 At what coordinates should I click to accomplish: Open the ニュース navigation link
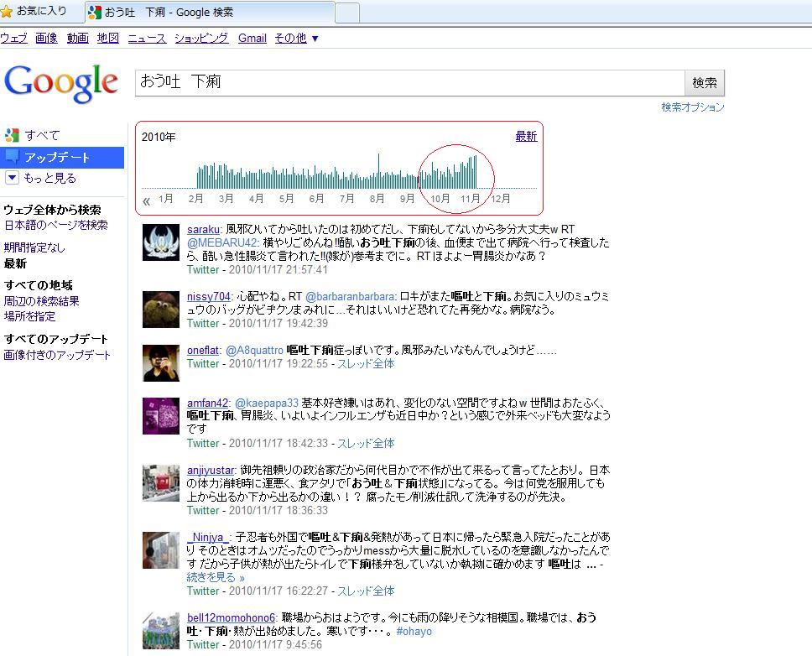click(147, 39)
